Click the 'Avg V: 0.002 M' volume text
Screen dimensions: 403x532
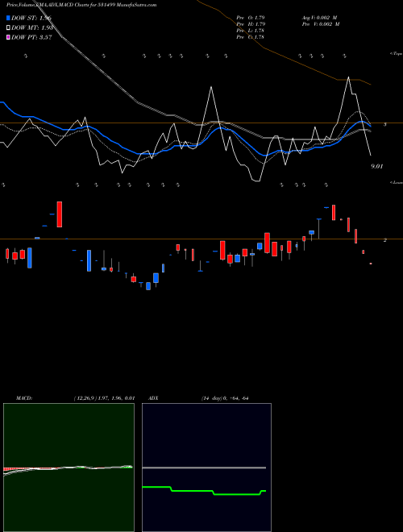pos(319,18)
